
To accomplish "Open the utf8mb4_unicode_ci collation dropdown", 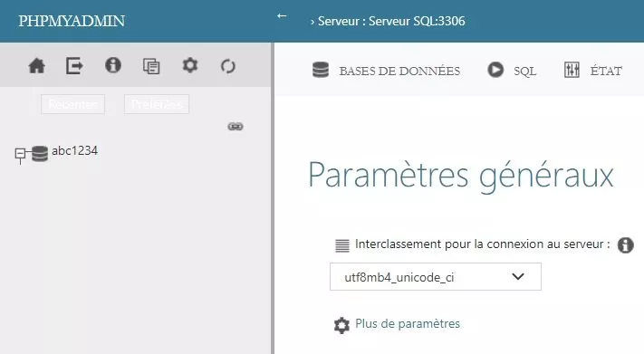I will [436, 277].
